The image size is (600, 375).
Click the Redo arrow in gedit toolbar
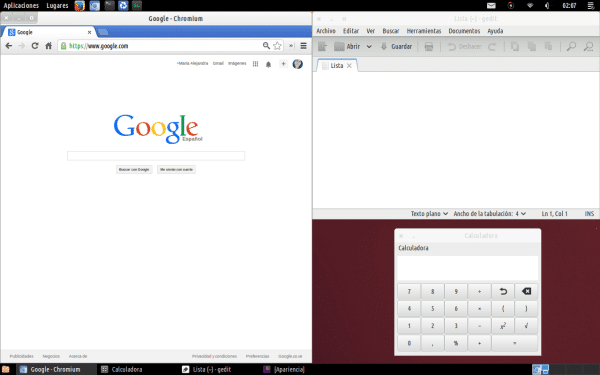pos(492,47)
